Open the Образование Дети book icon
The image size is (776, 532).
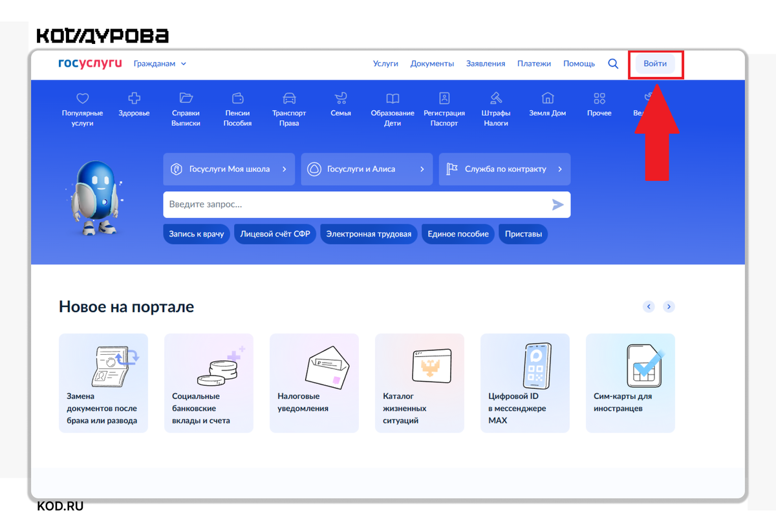pyautogui.click(x=393, y=98)
